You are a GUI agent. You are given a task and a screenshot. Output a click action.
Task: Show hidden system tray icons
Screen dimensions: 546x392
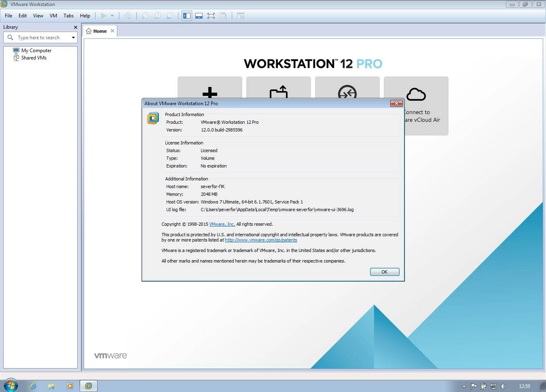click(464, 386)
